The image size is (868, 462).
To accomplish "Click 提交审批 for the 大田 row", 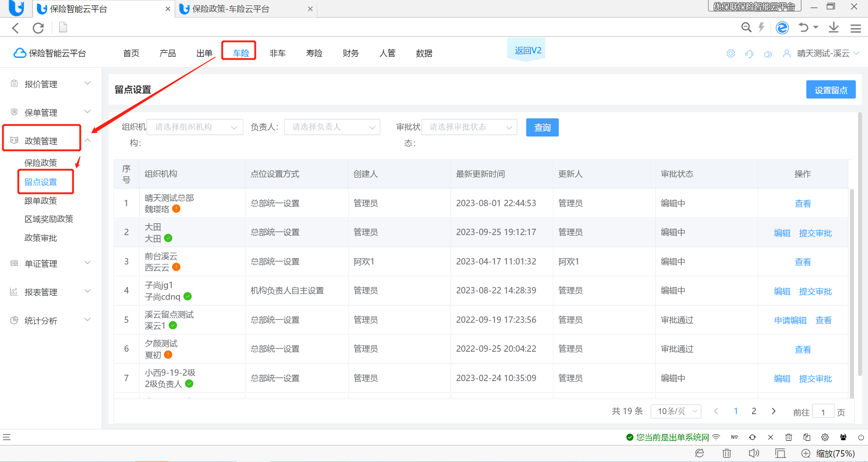I will [815, 233].
